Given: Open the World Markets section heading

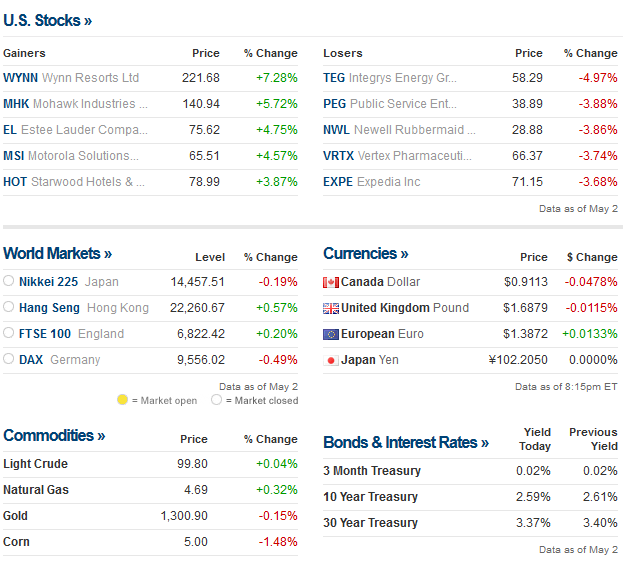Looking at the screenshot, I should click(x=58, y=254).
